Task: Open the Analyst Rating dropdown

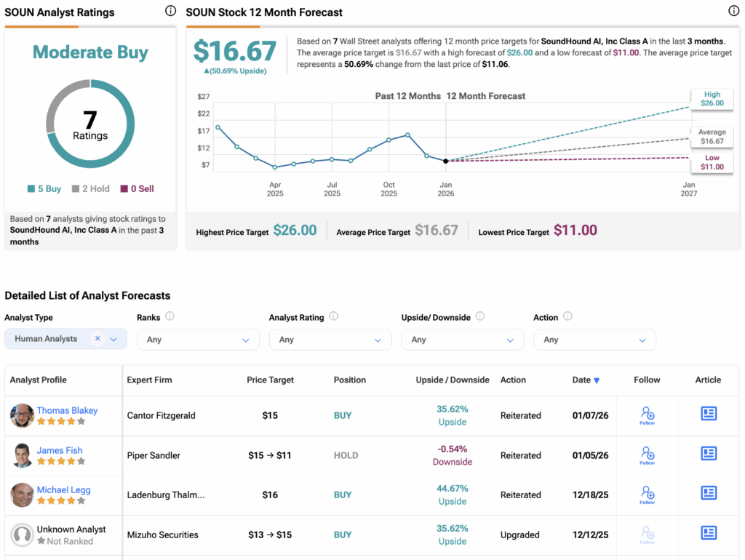Action: (x=330, y=340)
